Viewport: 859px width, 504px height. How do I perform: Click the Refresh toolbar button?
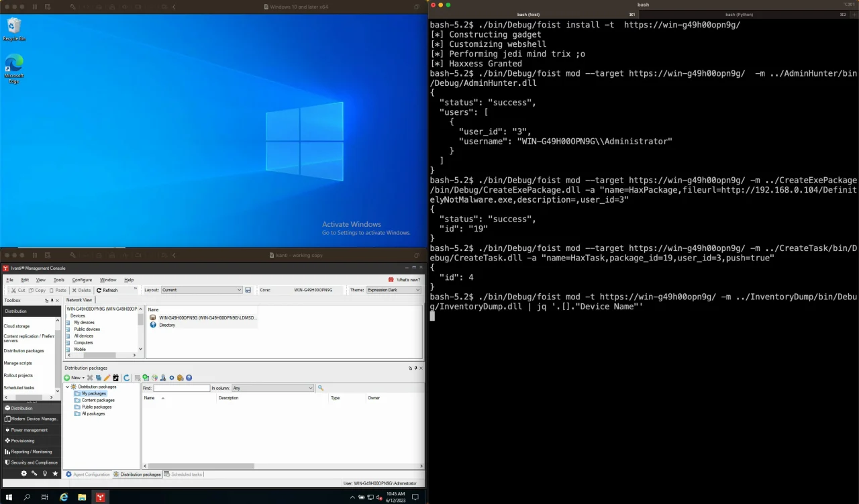tap(107, 290)
